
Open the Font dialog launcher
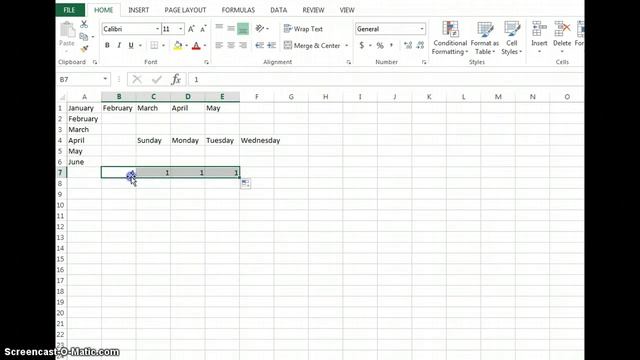pyautogui.click(x=206, y=62)
